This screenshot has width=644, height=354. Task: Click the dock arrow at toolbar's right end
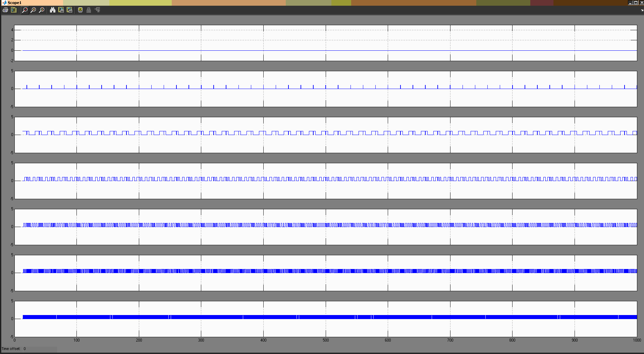[642, 10]
